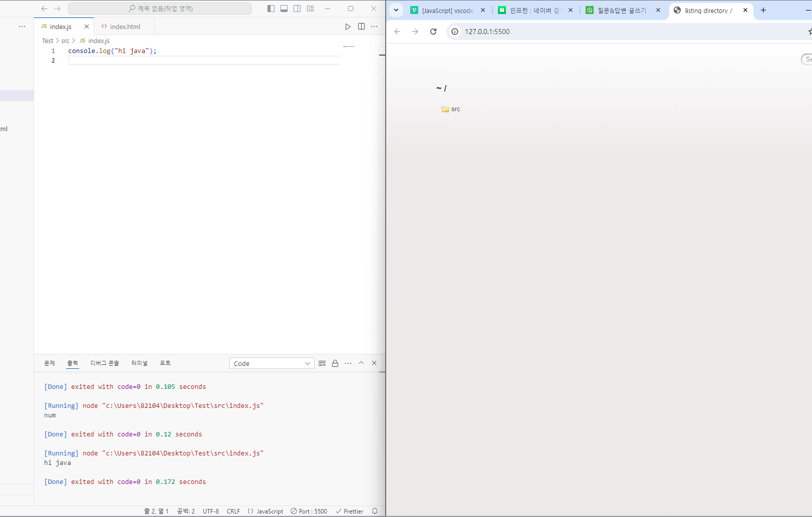Screen dimensions: 812x517
Task: Open VS Code command center search box
Action: click(x=160, y=9)
